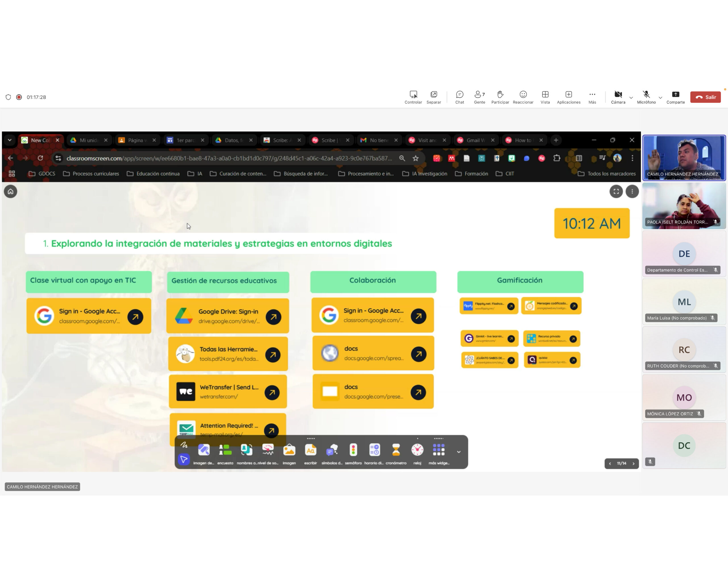Open the más widgets grid
The image size is (728, 582).
[x=439, y=454]
